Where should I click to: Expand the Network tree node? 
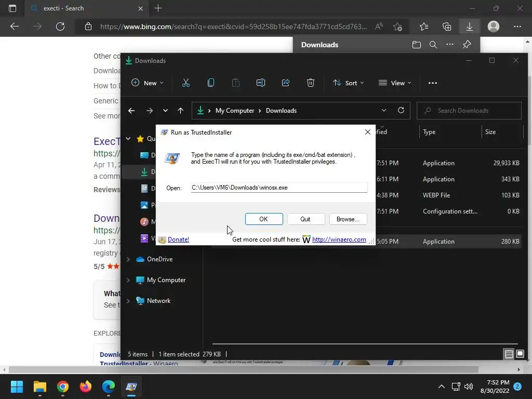[128, 301]
